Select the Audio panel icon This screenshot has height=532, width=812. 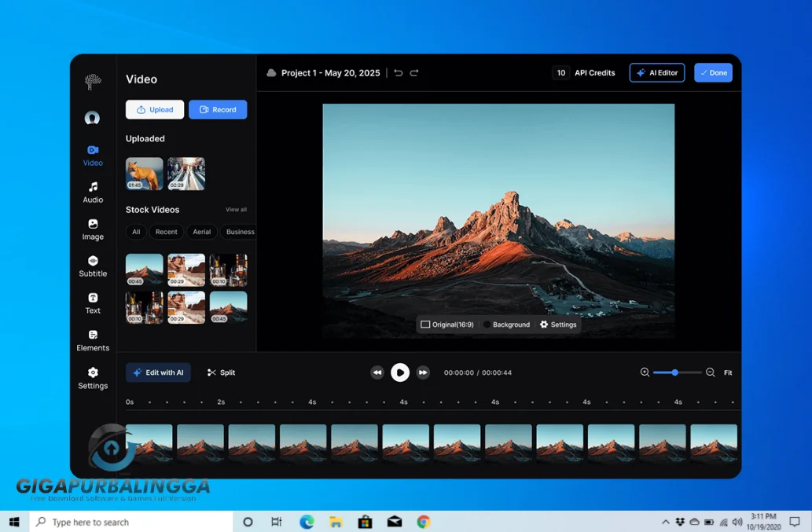[92, 191]
